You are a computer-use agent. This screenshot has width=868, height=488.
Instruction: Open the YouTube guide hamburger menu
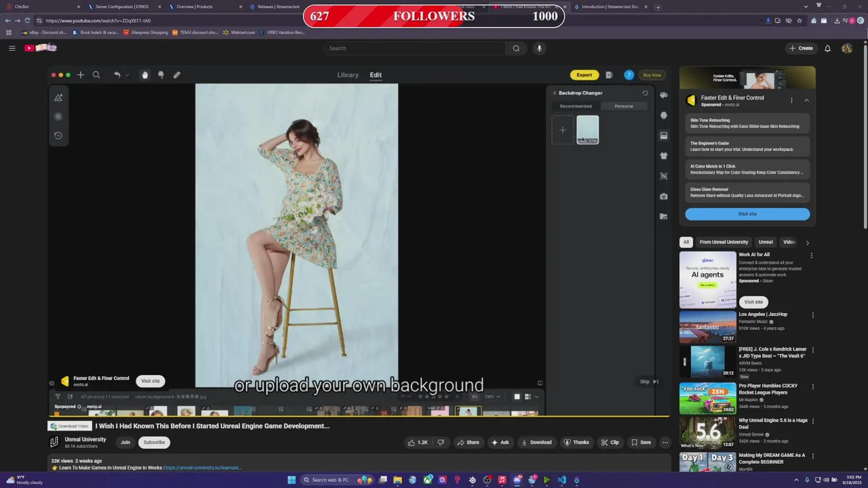[x=12, y=48]
